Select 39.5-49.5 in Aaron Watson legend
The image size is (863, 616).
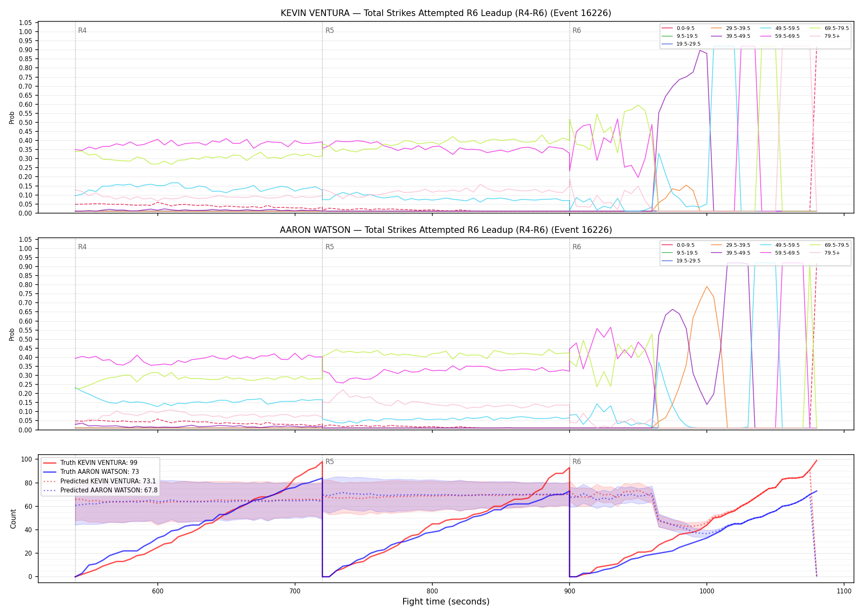(731, 253)
